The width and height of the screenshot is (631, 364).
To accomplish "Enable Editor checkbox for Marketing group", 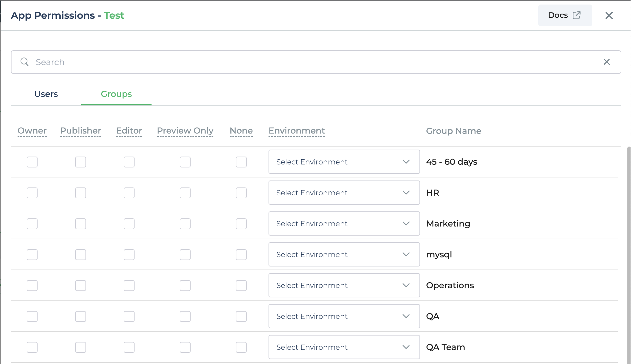I will (129, 223).
